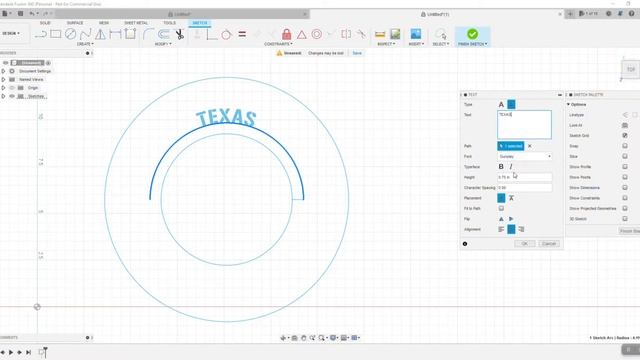The width and height of the screenshot is (640, 360).
Task: Switch to the Tools tab
Action: pos(169,23)
